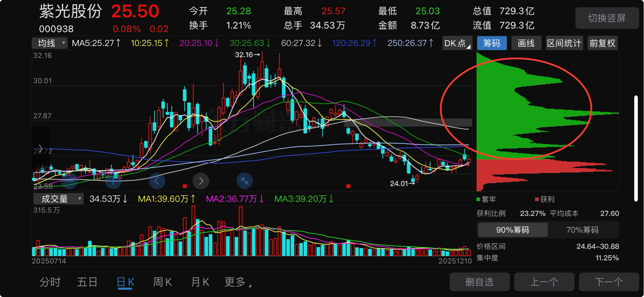Tap the 总值 729.3亿 value
The image size is (644, 297).
coord(517,11)
